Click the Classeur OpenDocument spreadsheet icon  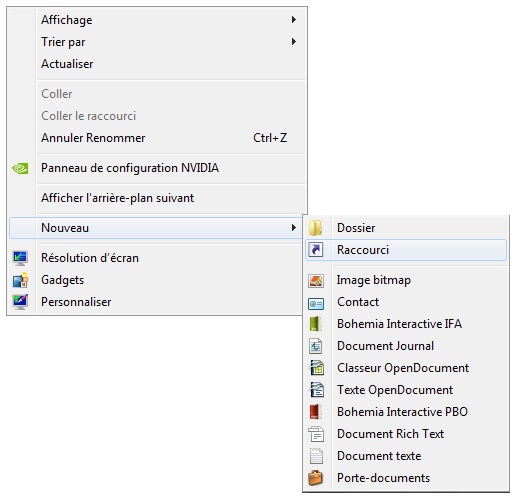[317, 368]
